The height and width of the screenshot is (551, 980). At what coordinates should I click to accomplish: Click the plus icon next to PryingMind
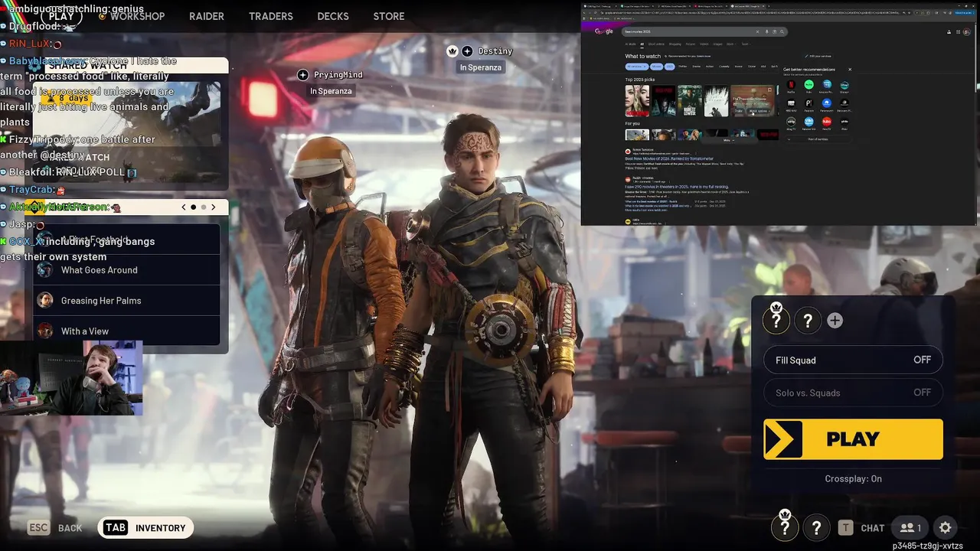click(303, 75)
